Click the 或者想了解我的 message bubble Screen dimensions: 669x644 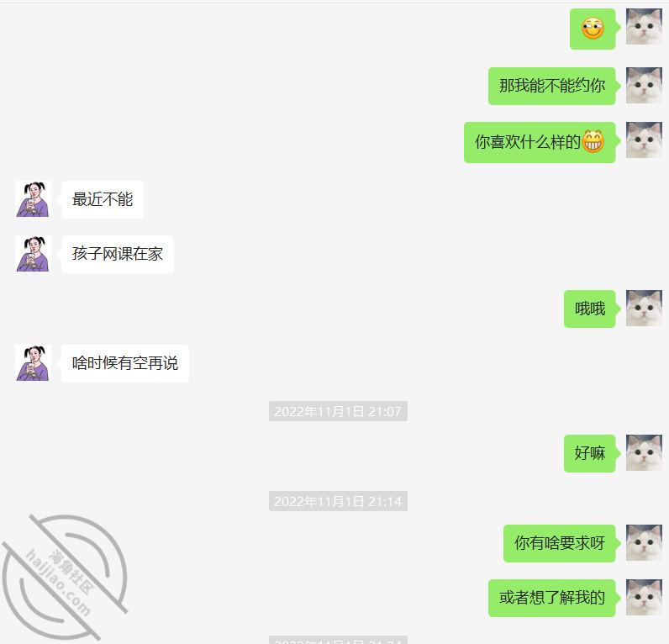(551, 598)
